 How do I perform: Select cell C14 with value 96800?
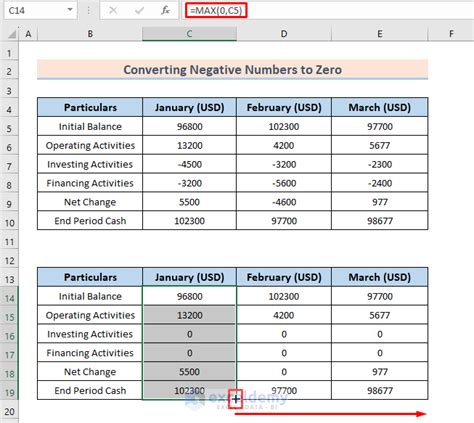(189, 296)
